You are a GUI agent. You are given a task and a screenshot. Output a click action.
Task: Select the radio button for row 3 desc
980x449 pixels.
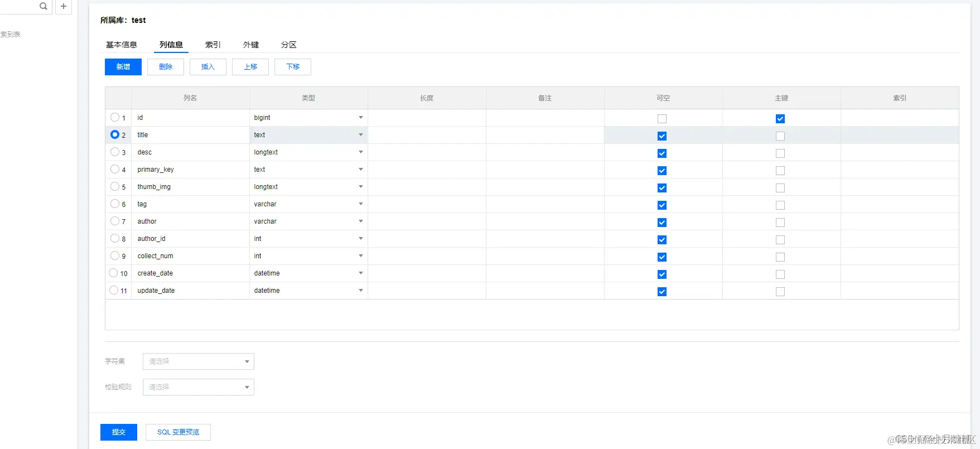coord(114,152)
